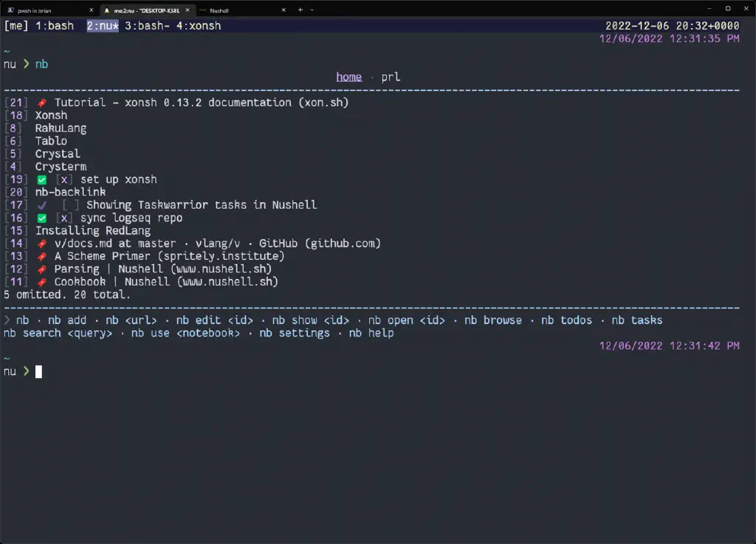Click the 'nb tasks' command hint
756x544 pixels.
coord(637,320)
